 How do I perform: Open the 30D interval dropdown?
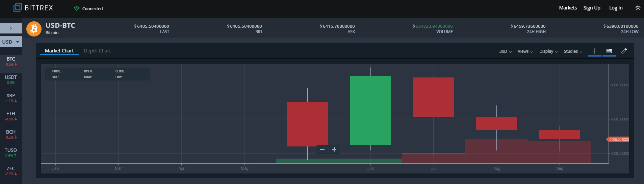pyautogui.click(x=505, y=51)
